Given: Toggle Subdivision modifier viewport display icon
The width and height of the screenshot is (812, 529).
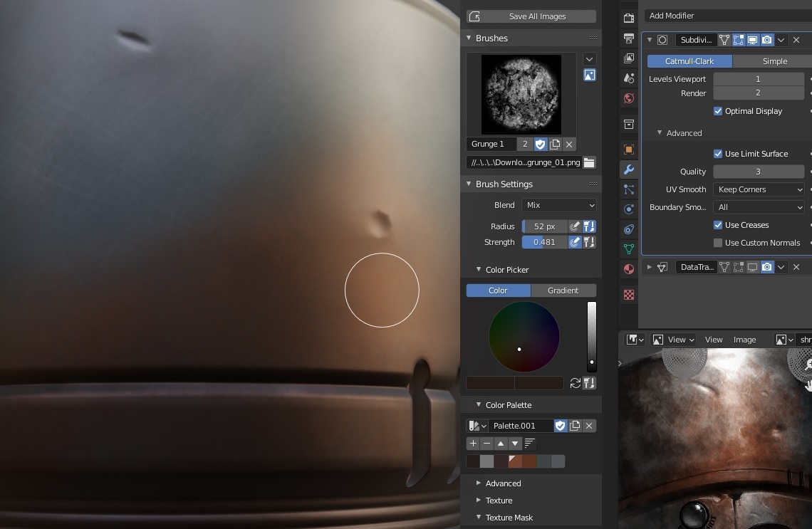Looking at the screenshot, I should pyautogui.click(x=752, y=40).
